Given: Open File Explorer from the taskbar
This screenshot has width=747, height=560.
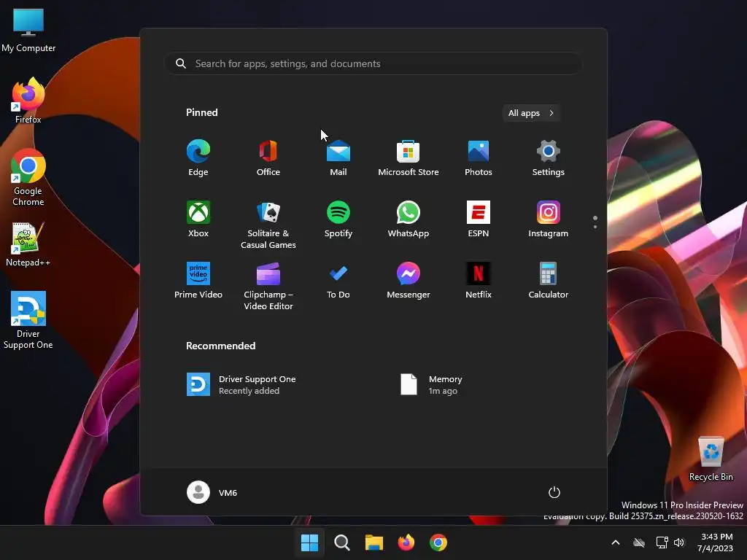Looking at the screenshot, I should (374, 542).
